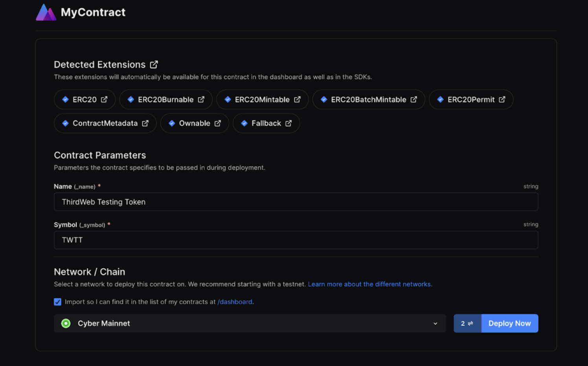The height and width of the screenshot is (366, 588).
Task: Click the ContractMetadata extension chip
Action: click(105, 123)
